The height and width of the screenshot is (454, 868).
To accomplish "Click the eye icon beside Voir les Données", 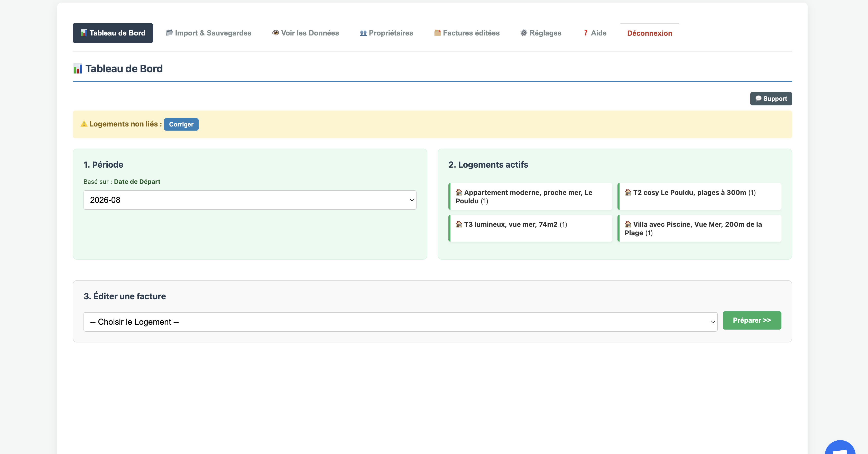I will 275,33.
